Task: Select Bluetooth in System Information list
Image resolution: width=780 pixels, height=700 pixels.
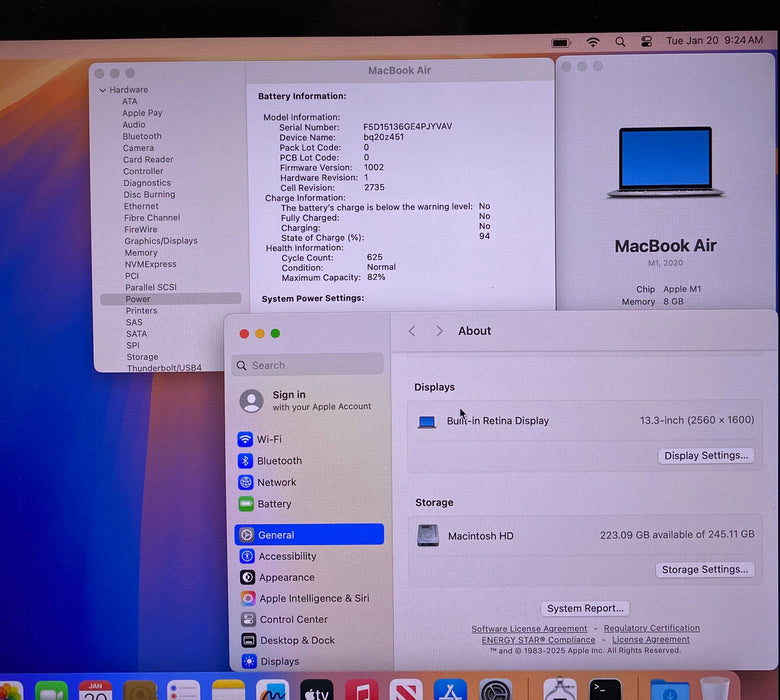Action: (x=142, y=136)
